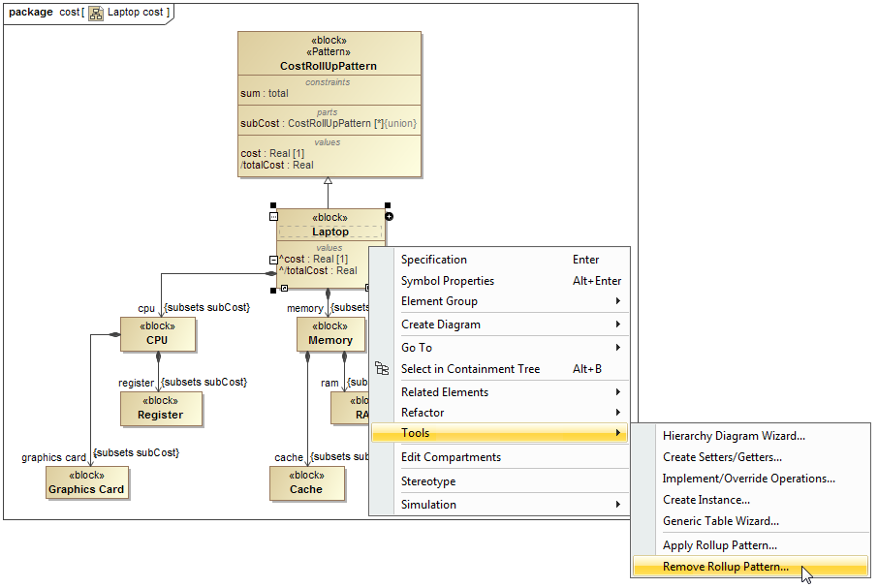The image size is (878, 588).
Task: Click the compartments button at Laptop's top-left
Action: click(x=273, y=217)
